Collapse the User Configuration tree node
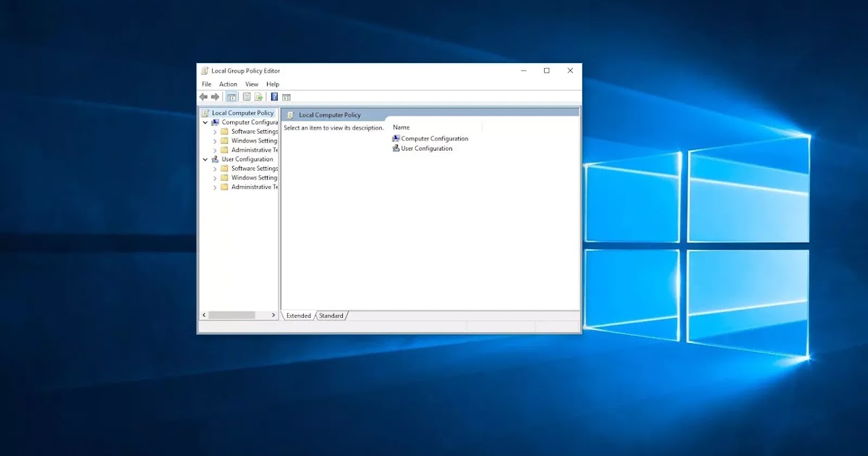 (x=205, y=159)
